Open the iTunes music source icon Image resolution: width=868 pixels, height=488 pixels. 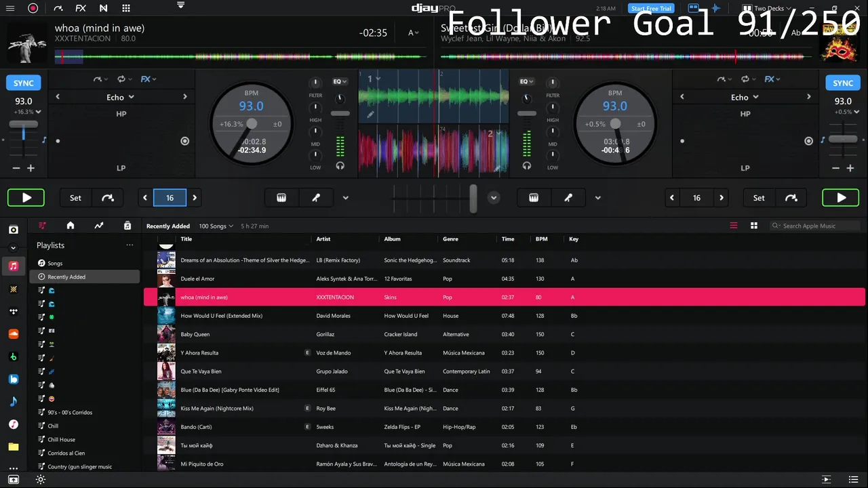[13, 424]
